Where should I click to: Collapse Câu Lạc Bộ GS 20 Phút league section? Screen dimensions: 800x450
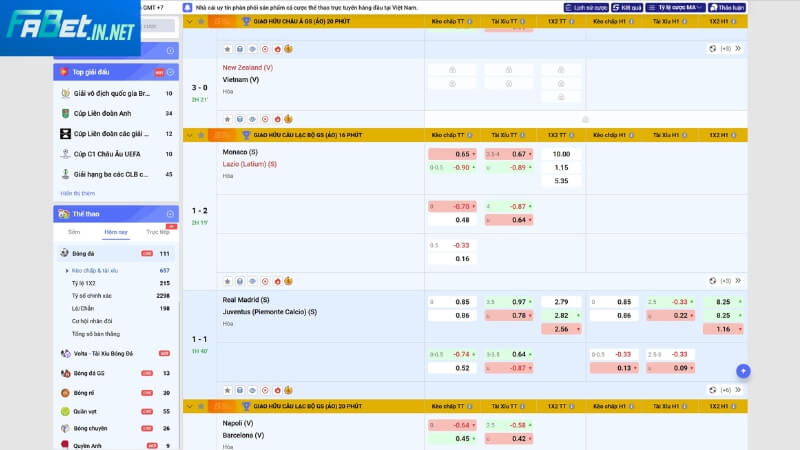(x=190, y=406)
